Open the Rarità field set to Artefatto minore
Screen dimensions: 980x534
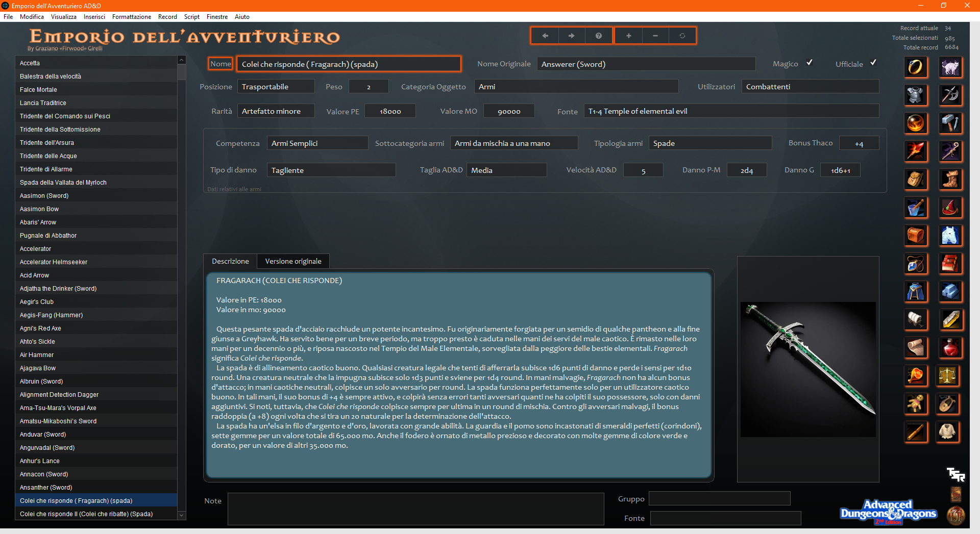pos(276,111)
